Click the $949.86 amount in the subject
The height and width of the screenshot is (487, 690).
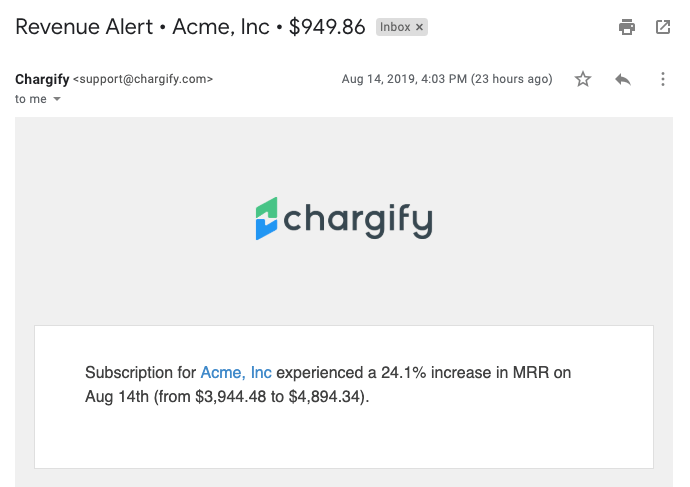[327, 27]
